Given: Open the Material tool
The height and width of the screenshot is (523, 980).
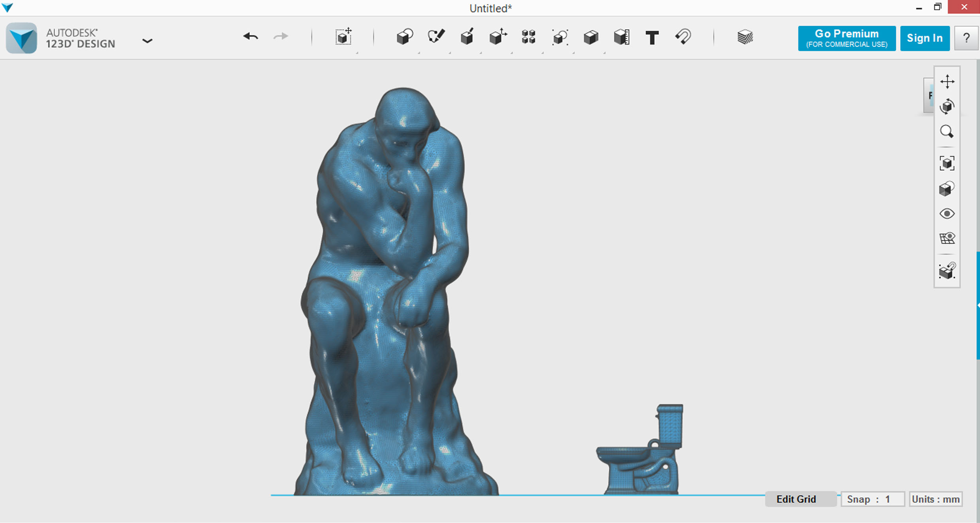Looking at the screenshot, I should [x=745, y=37].
